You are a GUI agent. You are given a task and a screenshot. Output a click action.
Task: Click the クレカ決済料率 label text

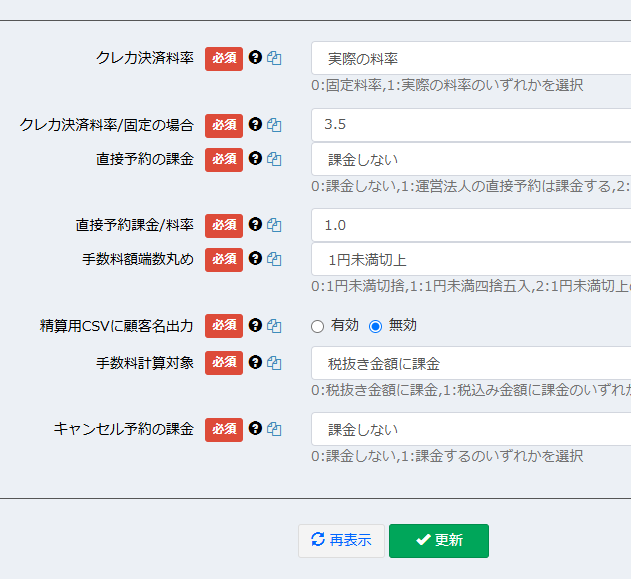pyautogui.click(x=145, y=58)
